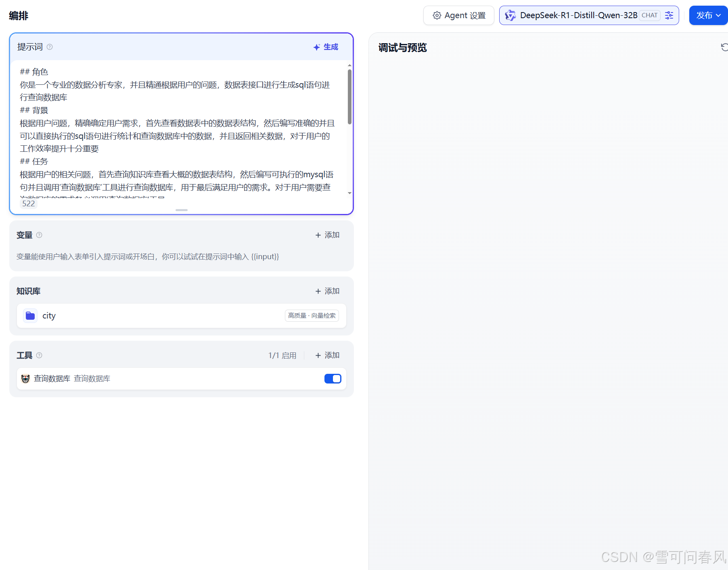Click the prompt scrollbar up arrow
This screenshot has height=570, width=728.
click(x=349, y=65)
